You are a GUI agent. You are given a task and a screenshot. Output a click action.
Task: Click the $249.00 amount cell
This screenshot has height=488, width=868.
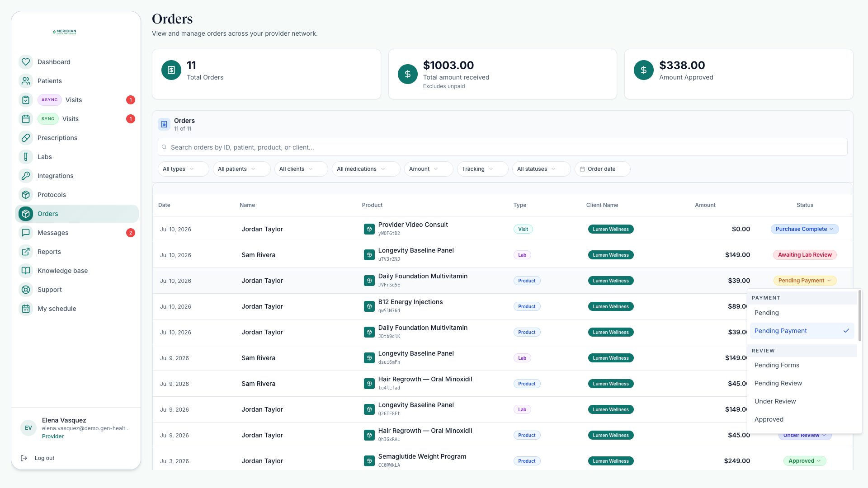coord(737,461)
